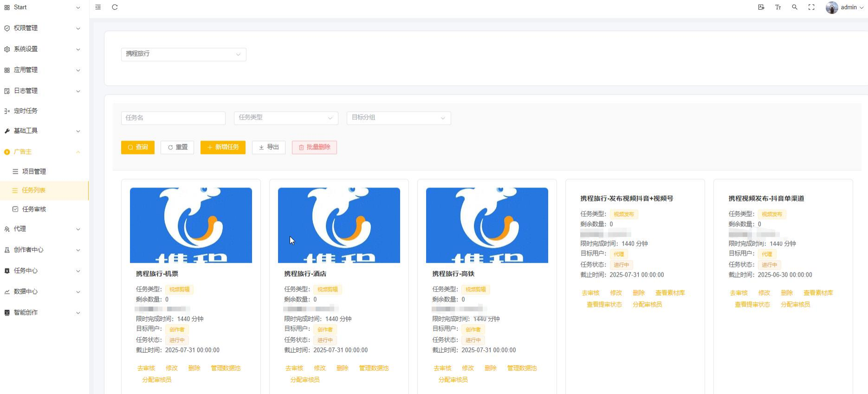868x394 pixels.
Task: Open the 目标分组 filter dropdown
Action: (399, 118)
